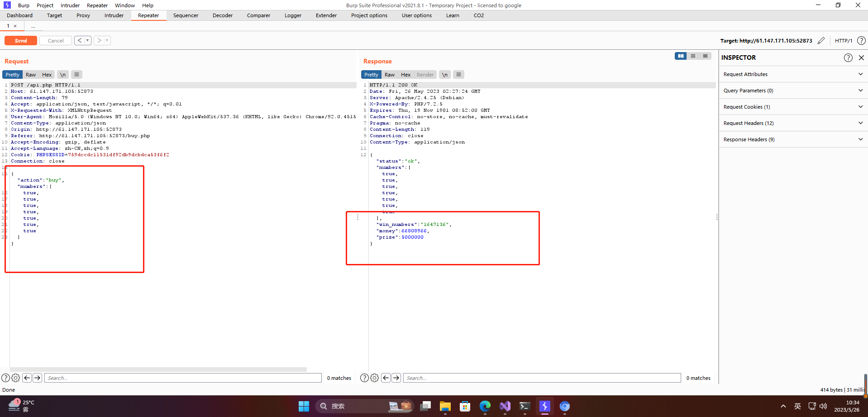Go to next request search match

pos(38,378)
